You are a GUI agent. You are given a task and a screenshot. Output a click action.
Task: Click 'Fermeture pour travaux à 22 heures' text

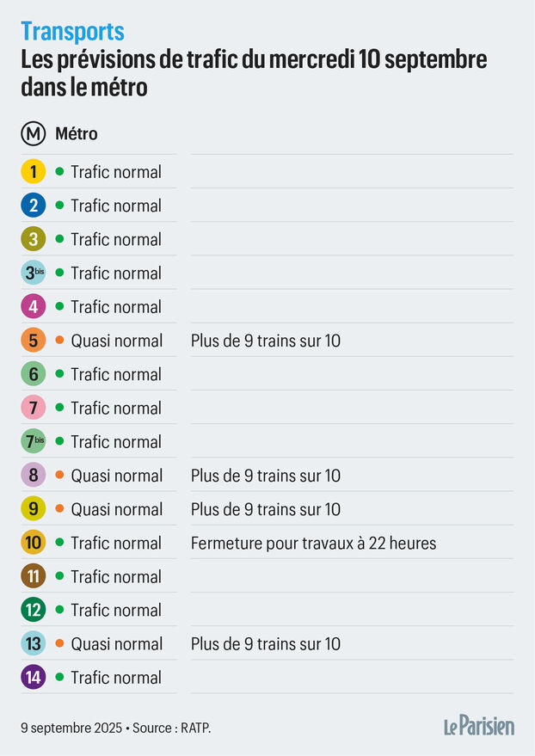click(x=314, y=544)
